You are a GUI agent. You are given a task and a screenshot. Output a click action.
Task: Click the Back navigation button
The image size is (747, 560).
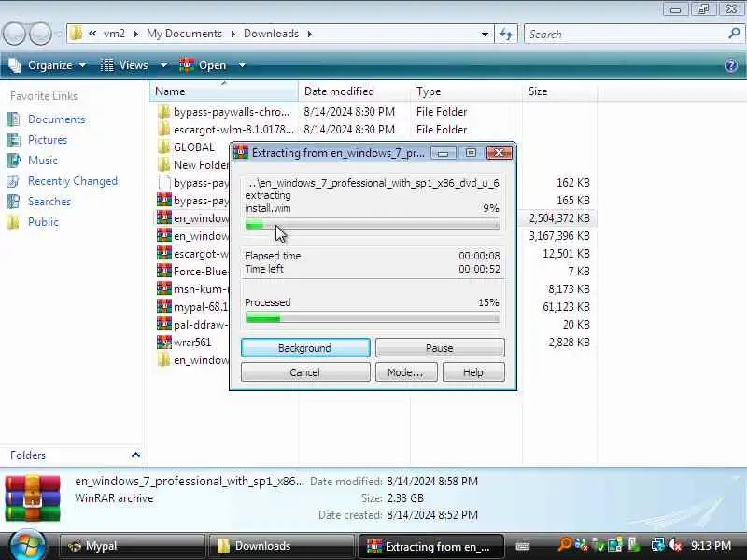click(14, 35)
